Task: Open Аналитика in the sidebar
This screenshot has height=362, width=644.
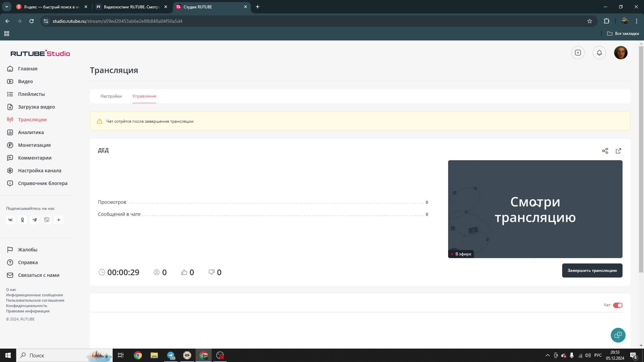Action: tap(31, 132)
